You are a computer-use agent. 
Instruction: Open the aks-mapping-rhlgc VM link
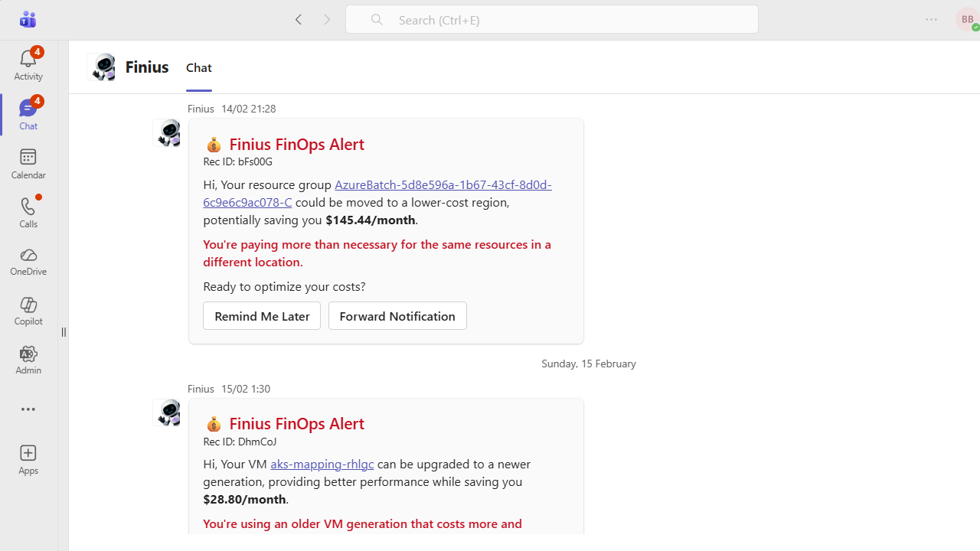pos(322,464)
